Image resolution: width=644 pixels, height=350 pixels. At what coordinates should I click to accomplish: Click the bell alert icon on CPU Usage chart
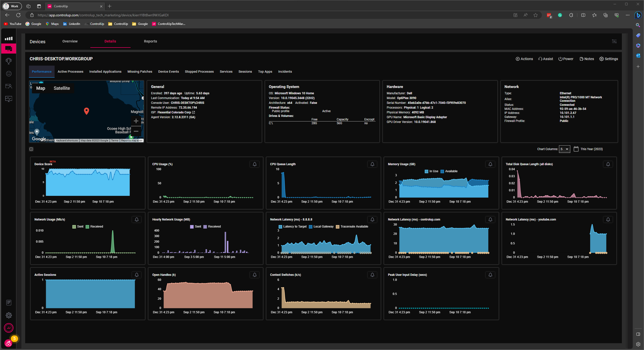point(255,164)
